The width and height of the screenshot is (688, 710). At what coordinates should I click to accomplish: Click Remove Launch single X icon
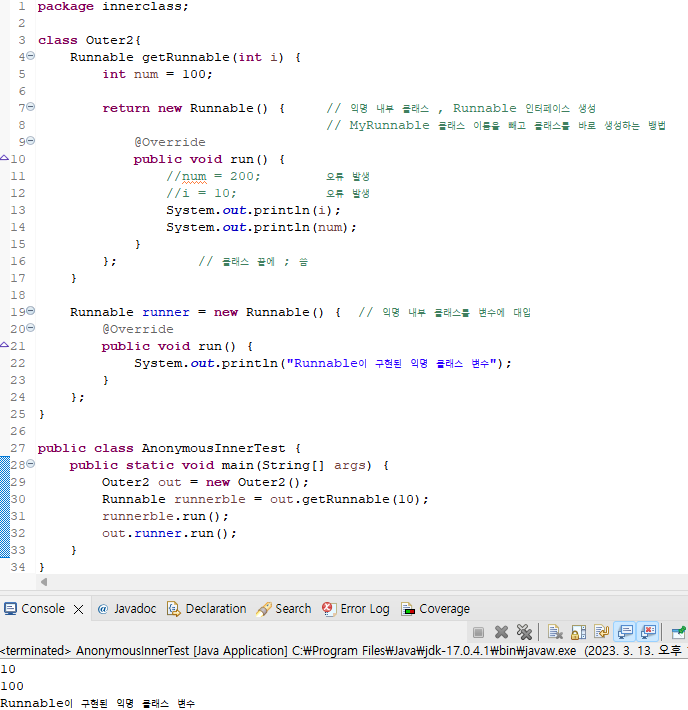click(501, 632)
